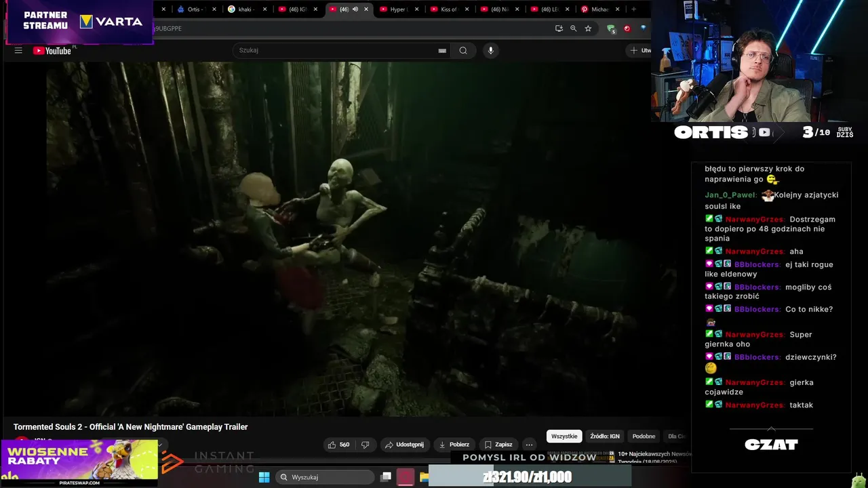Click the install app icon in address bar

pyautogui.click(x=559, y=28)
